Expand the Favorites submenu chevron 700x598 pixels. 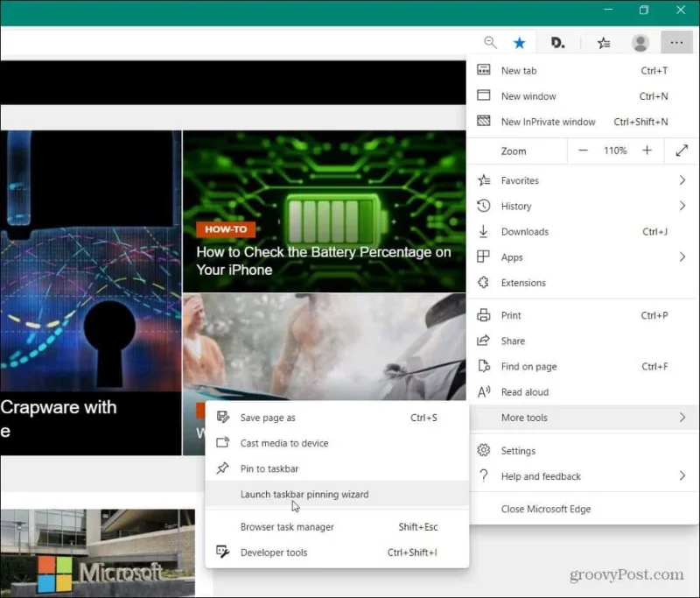[x=682, y=180]
